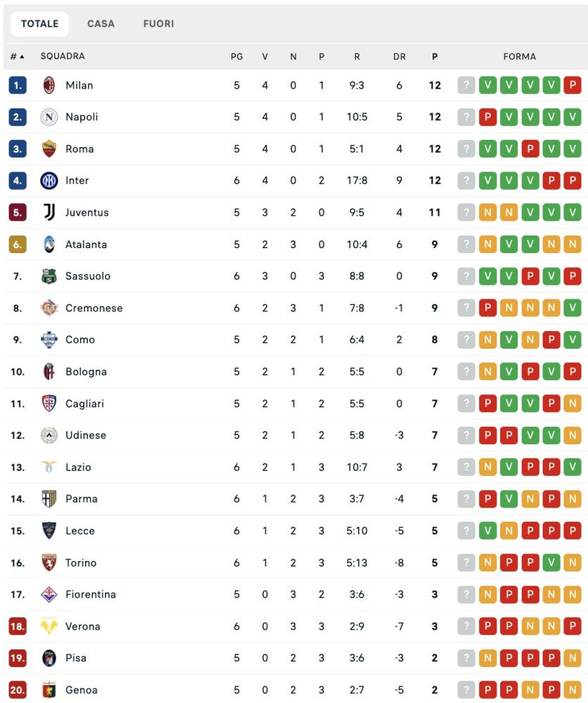Click the Napoli team logo
Viewport: 588px width, 703px height.
click(49, 117)
